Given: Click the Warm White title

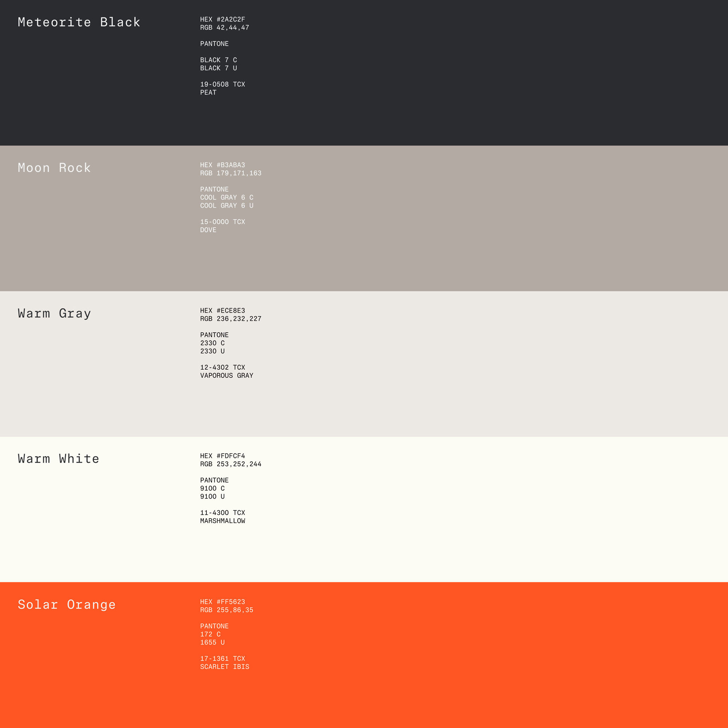Looking at the screenshot, I should pyautogui.click(x=58, y=459).
